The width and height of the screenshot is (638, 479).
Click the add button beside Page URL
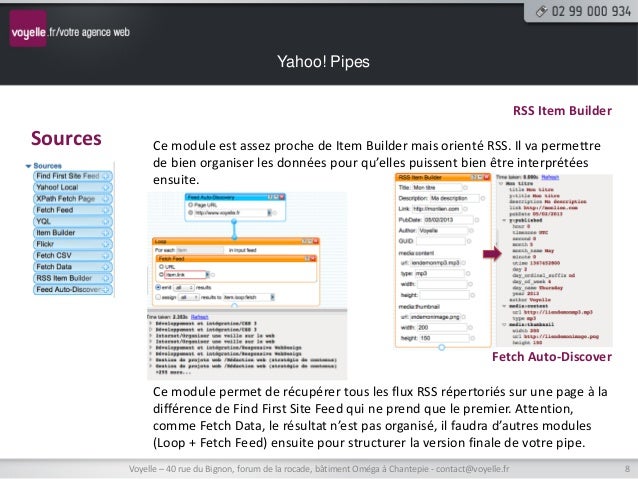pos(190,205)
